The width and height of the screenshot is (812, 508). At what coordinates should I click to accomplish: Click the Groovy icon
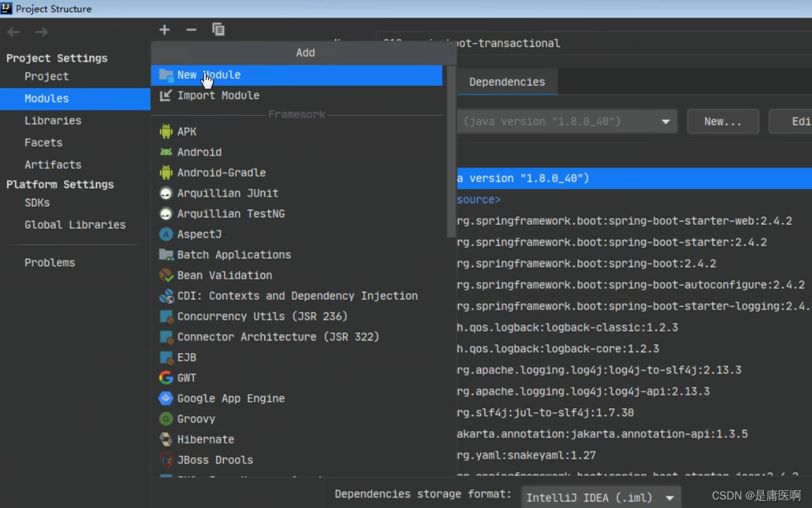pyautogui.click(x=166, y=419)
